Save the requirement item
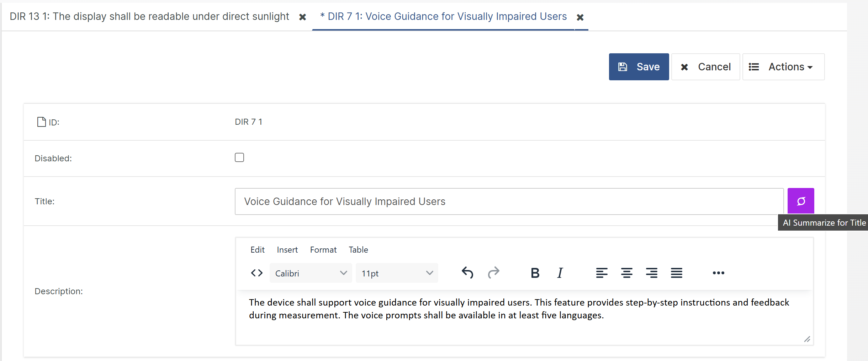This screenshot has width=868, height=361. point(639,67)
